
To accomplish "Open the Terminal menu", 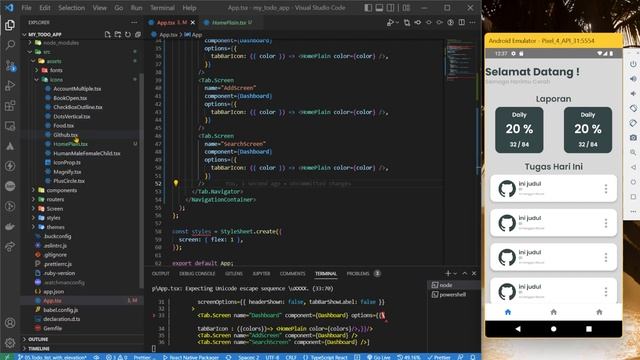I will [162, 8].
